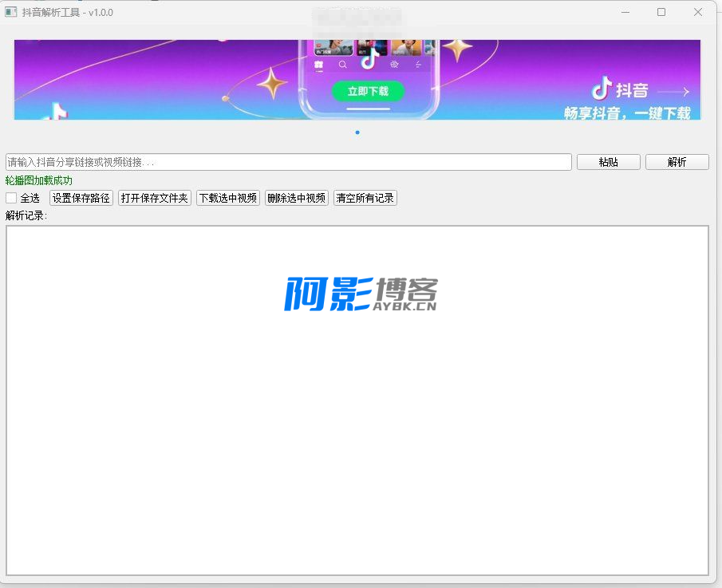Click the search magnifier icon in the phone mockup

342,65
